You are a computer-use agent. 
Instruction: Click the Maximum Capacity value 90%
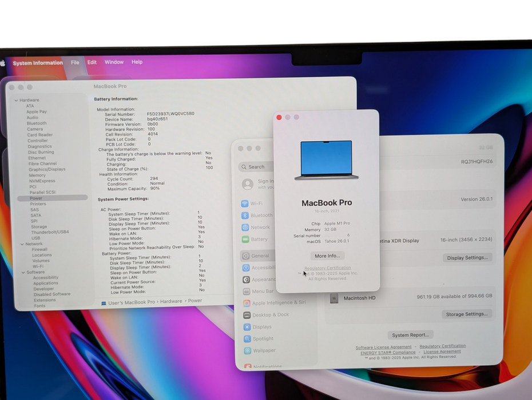[x=154, y=188]
